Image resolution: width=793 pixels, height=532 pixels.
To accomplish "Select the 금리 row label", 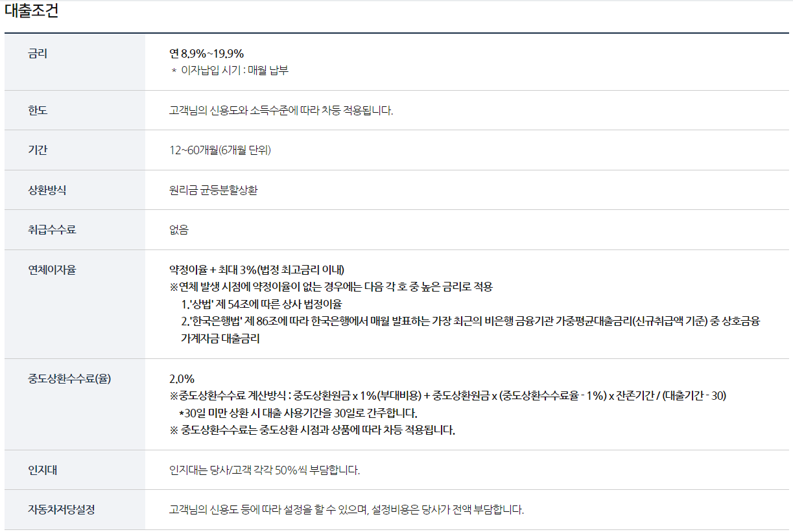I will 38,54.
